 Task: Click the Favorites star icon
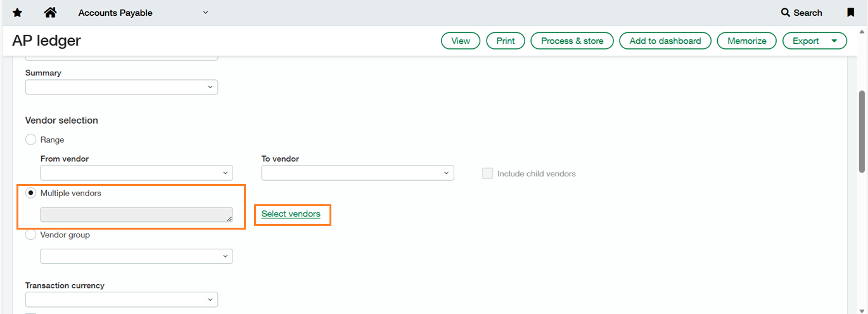click(18, 13)
